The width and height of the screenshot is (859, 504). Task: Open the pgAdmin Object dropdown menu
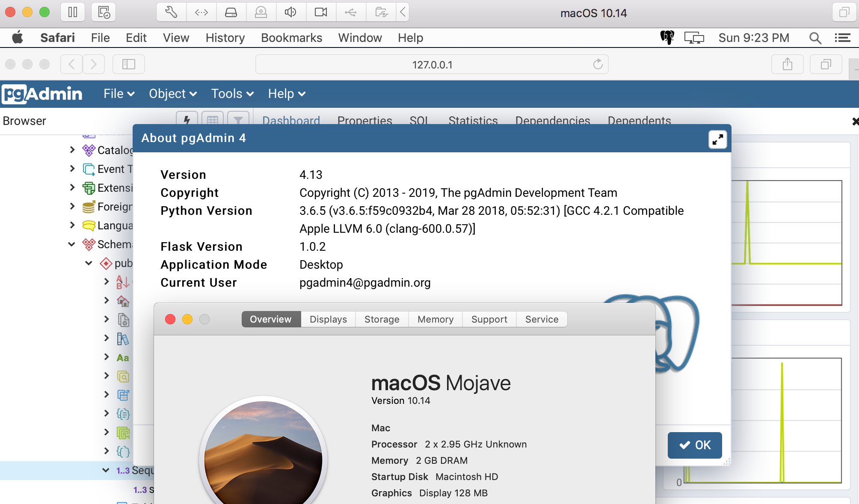coord(172,94)
